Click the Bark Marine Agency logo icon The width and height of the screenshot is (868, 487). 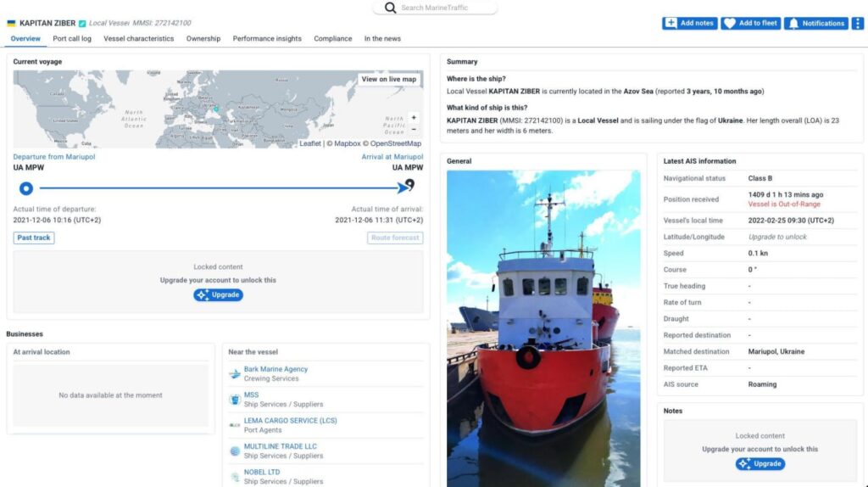235,374
